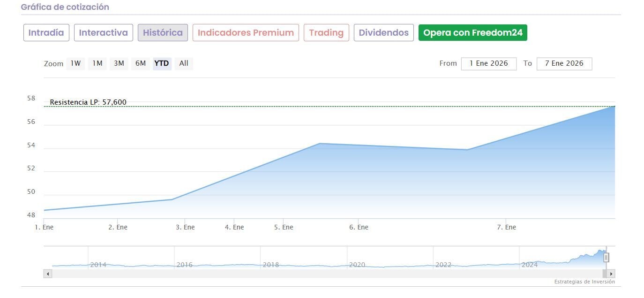Select the Histórica tab
The image size is (644, 298).
(163, 33)
